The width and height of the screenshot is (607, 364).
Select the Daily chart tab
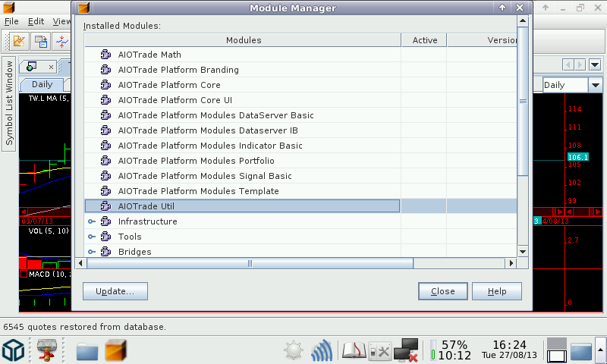click(x=42, y=84)
